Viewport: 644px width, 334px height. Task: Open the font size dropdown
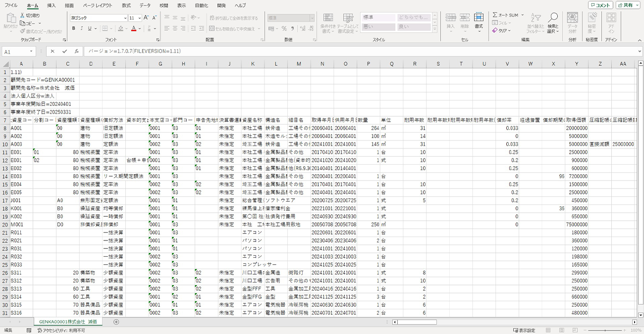pyautogui.click(x=139, y=18)
